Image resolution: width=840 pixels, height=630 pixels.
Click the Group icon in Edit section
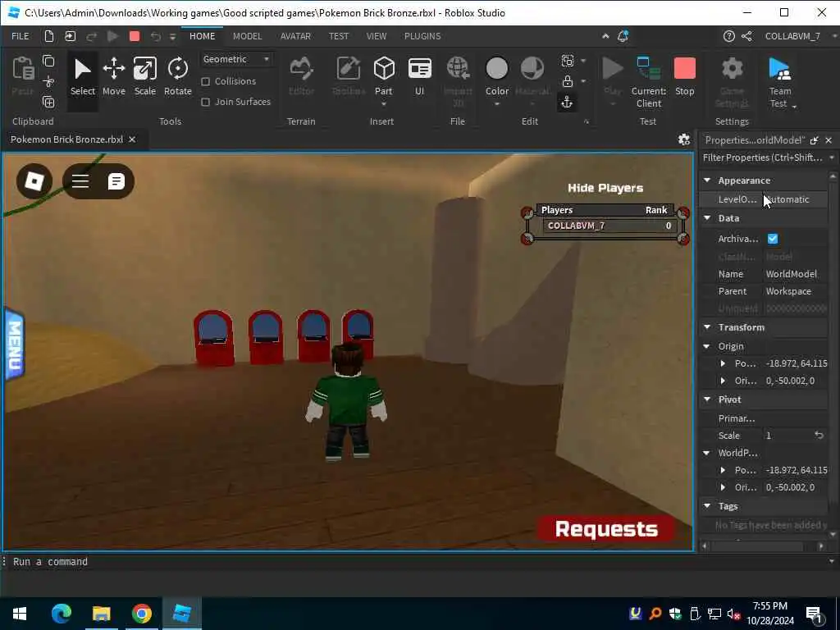pos(568,61)
